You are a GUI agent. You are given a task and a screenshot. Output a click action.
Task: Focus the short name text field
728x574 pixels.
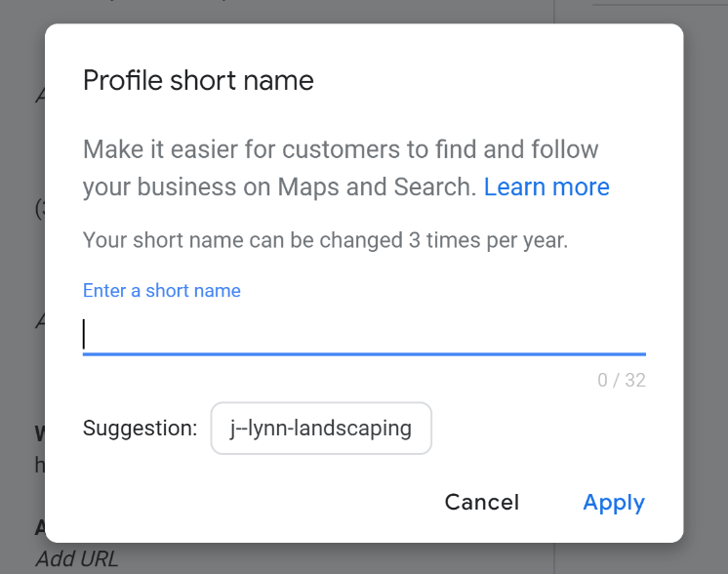[x=363, y=334]
